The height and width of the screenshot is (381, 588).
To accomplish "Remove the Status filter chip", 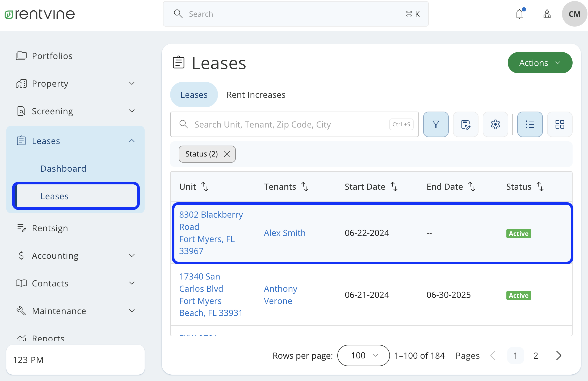I will 227,154.
